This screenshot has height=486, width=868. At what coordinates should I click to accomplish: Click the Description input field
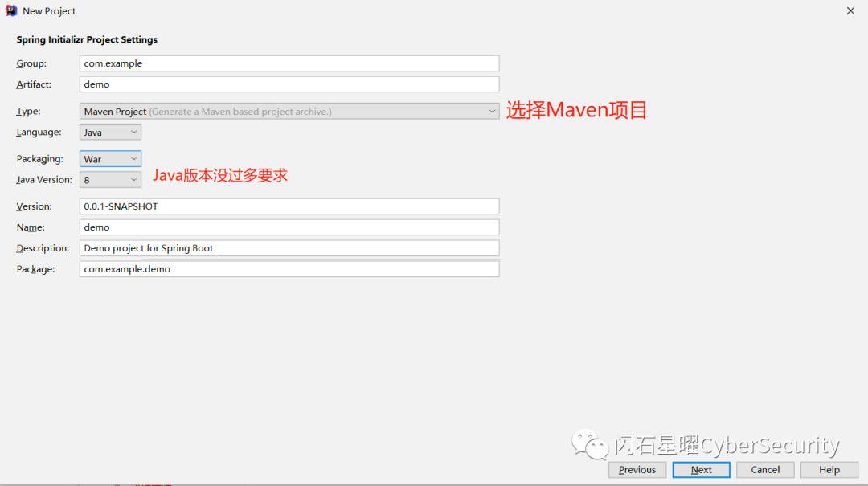coord(289,248)
